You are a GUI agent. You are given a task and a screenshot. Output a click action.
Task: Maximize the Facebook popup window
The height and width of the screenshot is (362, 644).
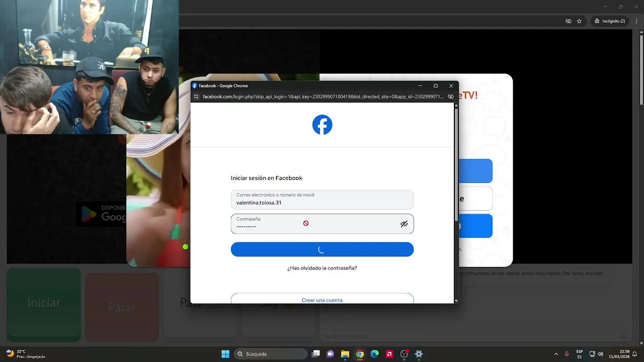(x=436, y=86)
